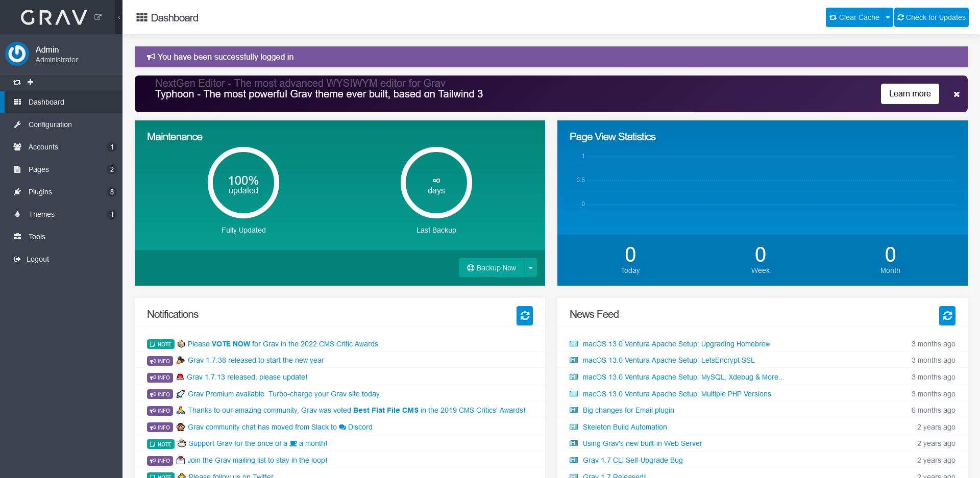980x478 pixels.
Task: Open Using Grav's new built-in Web Server
Action: tap(643, 443)
